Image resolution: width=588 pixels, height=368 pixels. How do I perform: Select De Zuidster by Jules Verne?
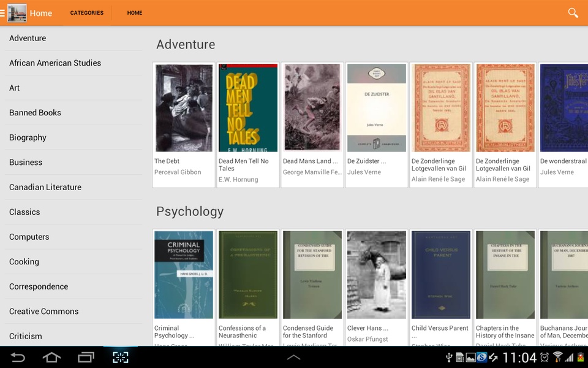[x=377, y=125]
